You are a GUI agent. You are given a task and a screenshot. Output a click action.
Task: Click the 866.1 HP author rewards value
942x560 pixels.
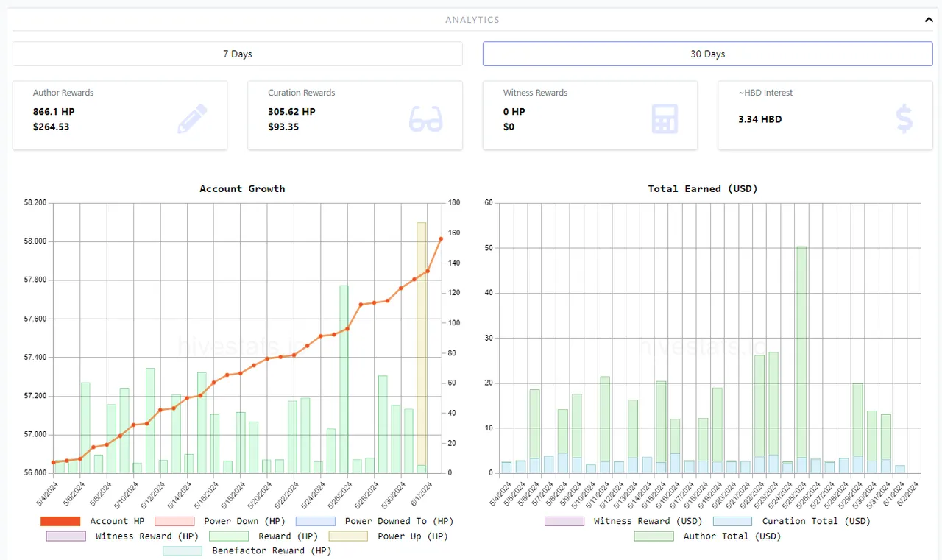coord(54,112)
